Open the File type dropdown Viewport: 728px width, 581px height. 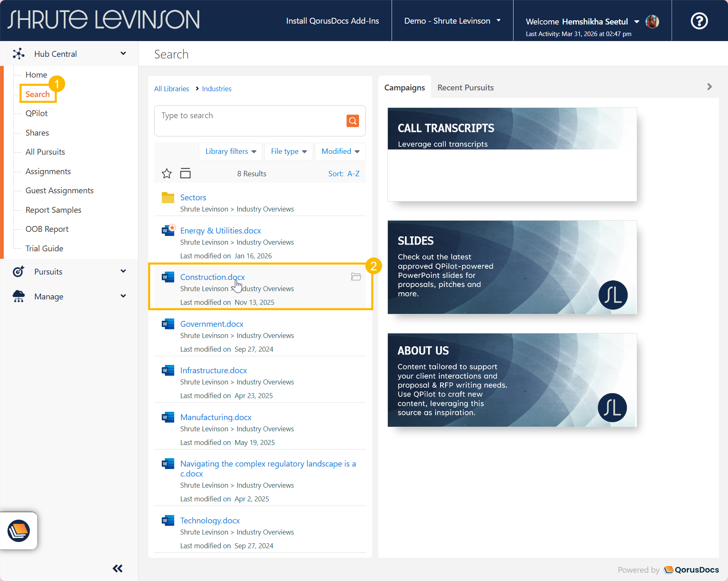click(289, 152)
